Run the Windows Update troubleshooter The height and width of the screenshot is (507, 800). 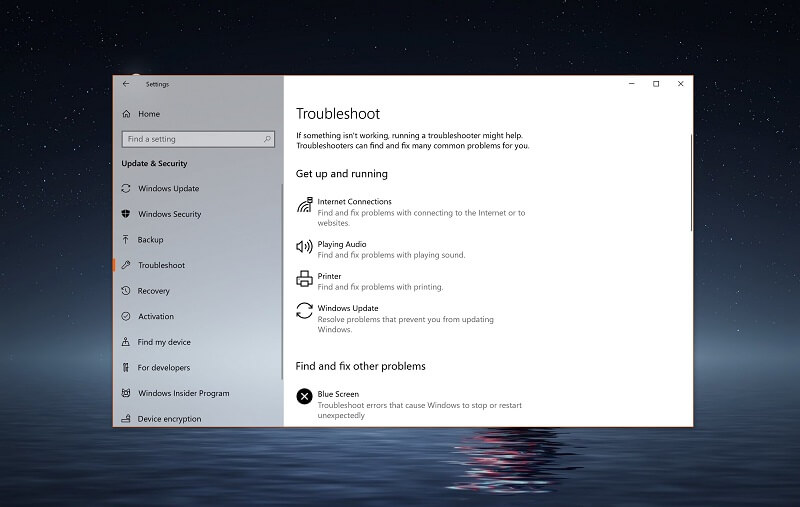[x=348, y=308]
